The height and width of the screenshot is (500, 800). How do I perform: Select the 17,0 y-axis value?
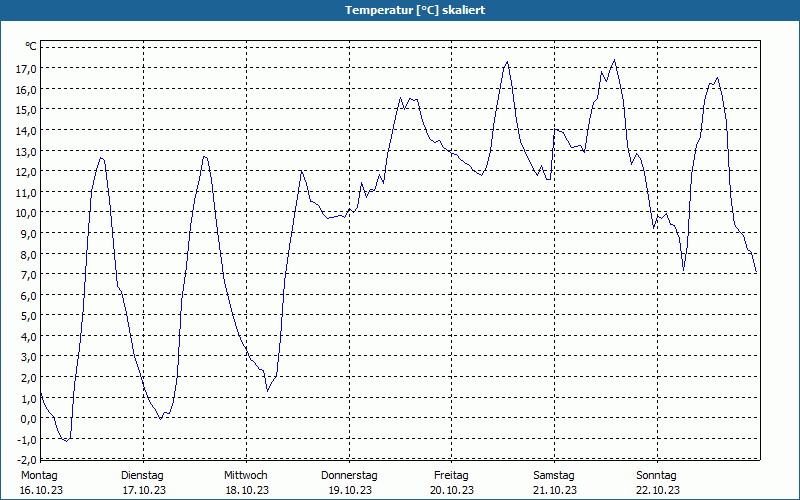[26, 68]
